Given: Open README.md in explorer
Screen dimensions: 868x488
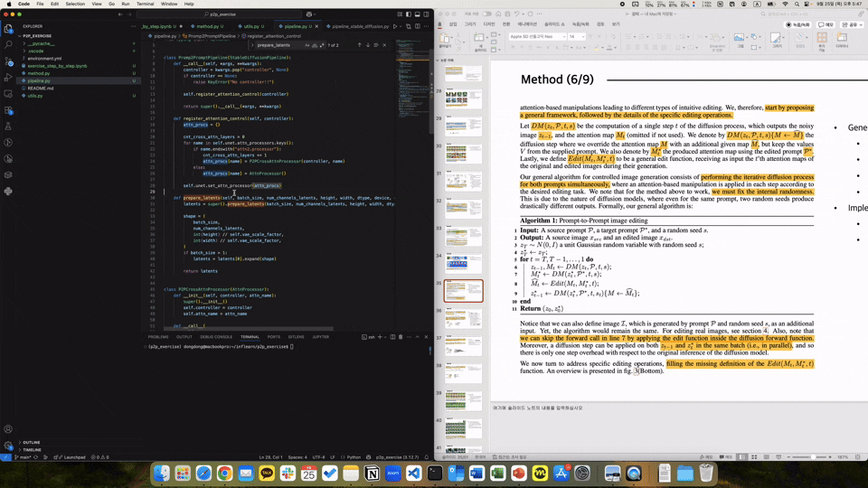Looking at the screenshot, I should point(41,88).
